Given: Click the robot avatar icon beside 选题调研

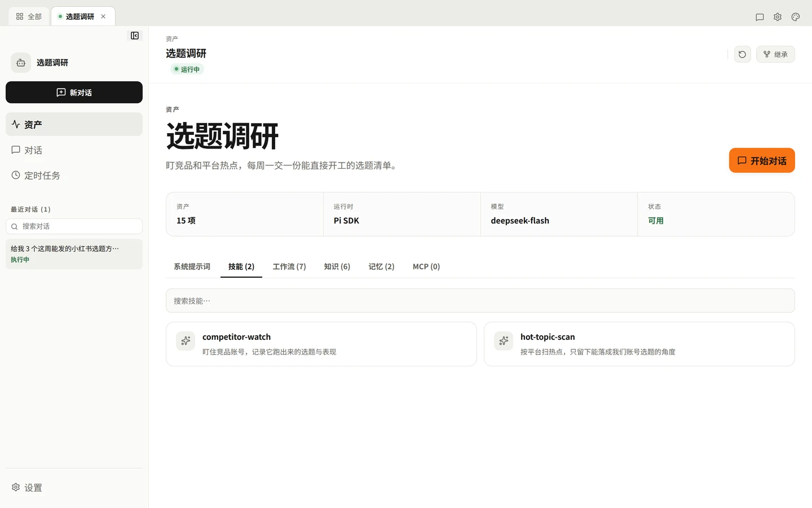Looking at the screenshot, I should 21,63.
